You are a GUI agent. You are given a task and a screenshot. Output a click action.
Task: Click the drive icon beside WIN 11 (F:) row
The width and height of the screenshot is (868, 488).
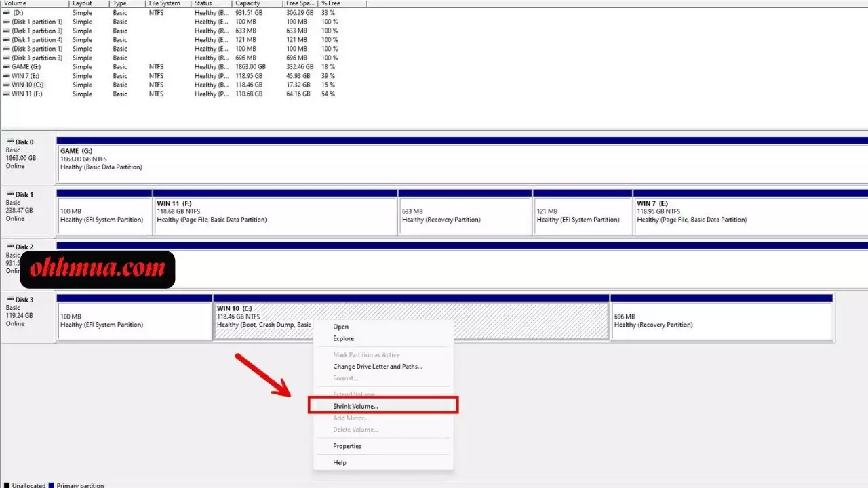pos(6,94)
